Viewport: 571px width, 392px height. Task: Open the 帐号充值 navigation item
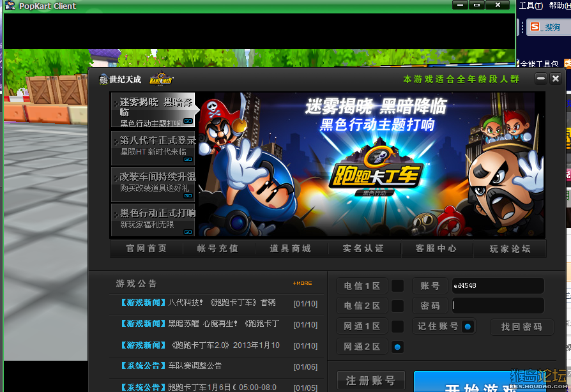coord(218,248)
